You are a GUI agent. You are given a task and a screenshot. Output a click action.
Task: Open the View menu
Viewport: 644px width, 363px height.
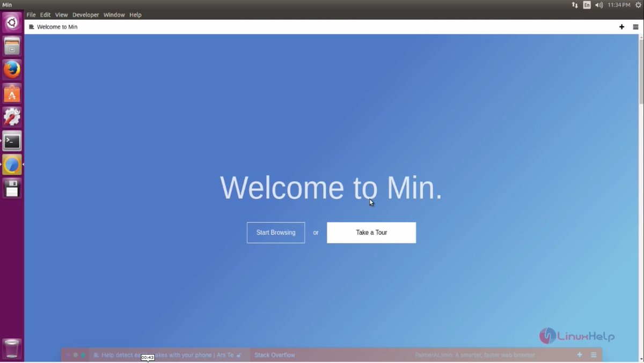[x=62, y=15]
